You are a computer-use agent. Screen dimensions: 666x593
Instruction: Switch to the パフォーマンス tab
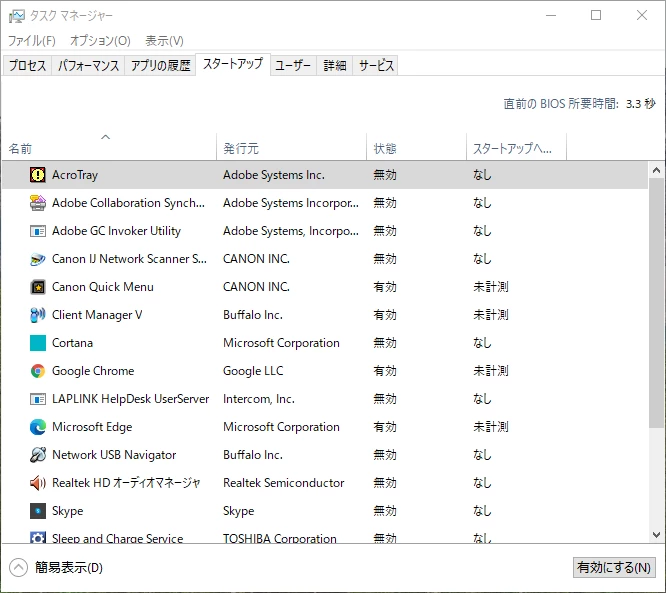pos(88,65)
